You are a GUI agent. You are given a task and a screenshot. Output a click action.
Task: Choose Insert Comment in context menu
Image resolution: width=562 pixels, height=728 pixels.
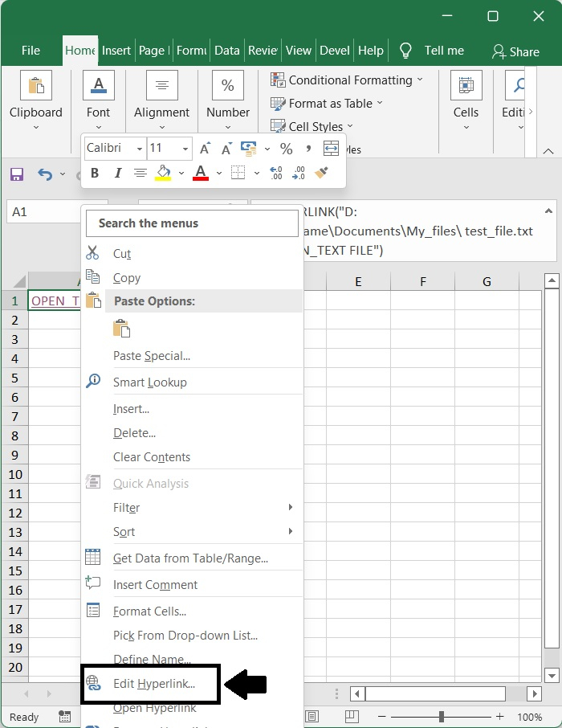tap(192, 584)
